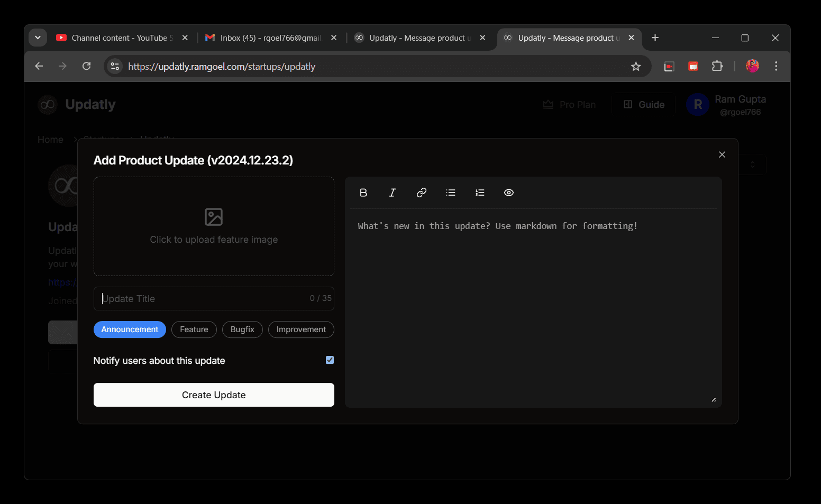
Task: Select the Improvement category chip
Action: click(x=301, y=329)
